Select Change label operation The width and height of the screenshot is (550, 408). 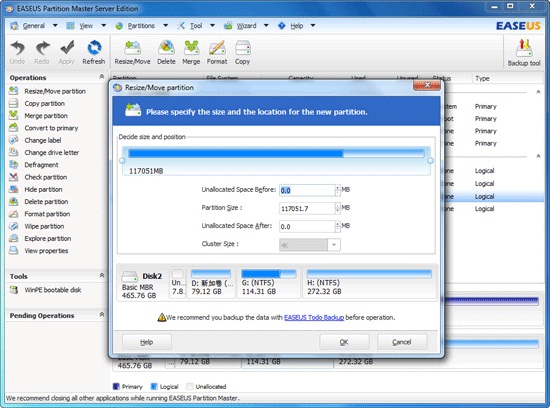pyautogui.click(x=35, y=140)
